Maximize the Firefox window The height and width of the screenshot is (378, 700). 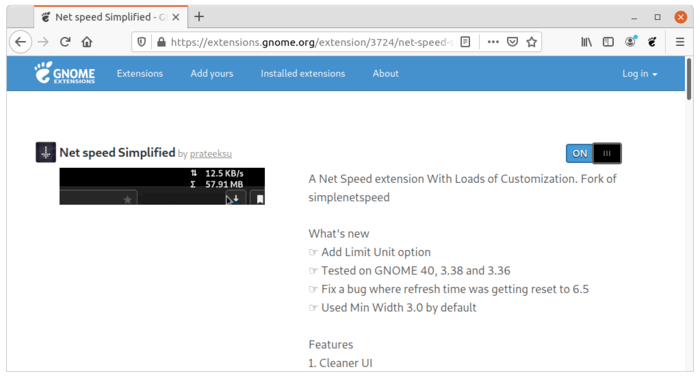657,17
